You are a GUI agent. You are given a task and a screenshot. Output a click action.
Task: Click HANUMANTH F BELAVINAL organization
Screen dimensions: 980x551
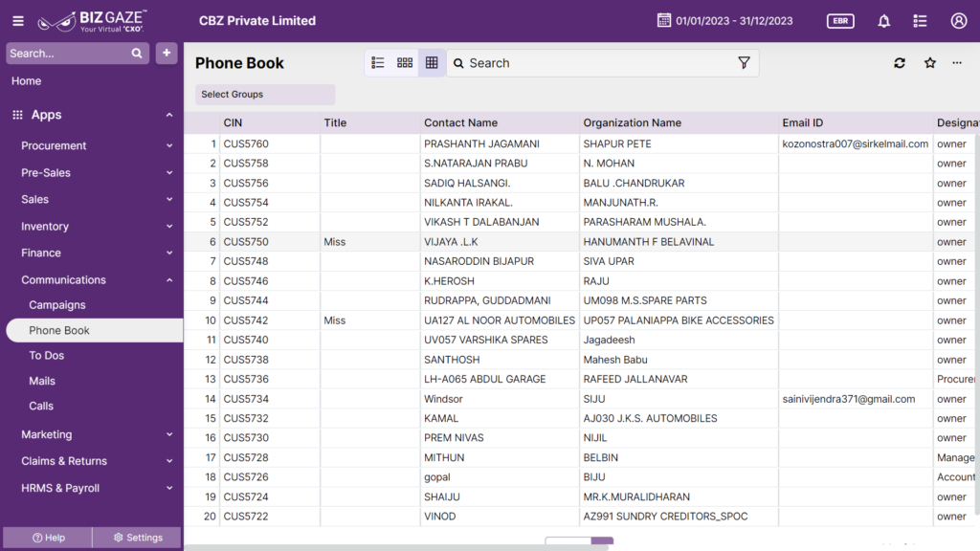point(648,242)
